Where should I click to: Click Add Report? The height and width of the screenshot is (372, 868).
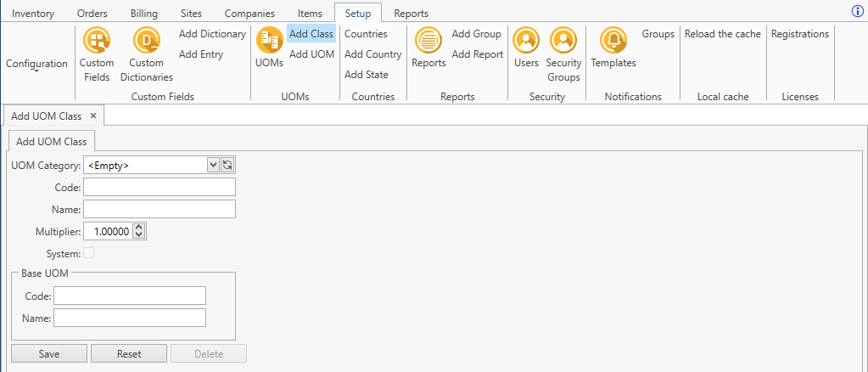tap(478, 54)
